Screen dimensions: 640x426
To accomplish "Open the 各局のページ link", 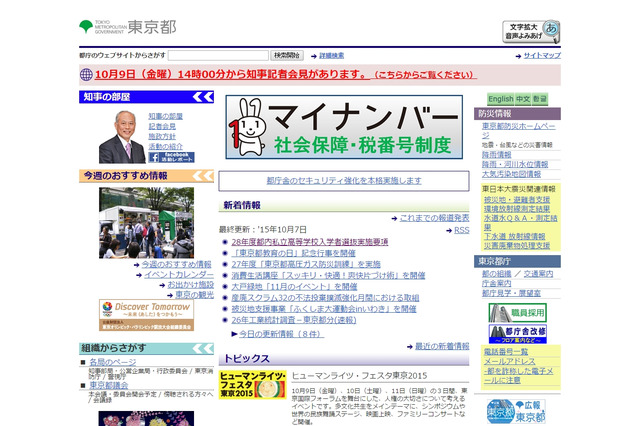I will pyautogui.click(x=113, y=362).
